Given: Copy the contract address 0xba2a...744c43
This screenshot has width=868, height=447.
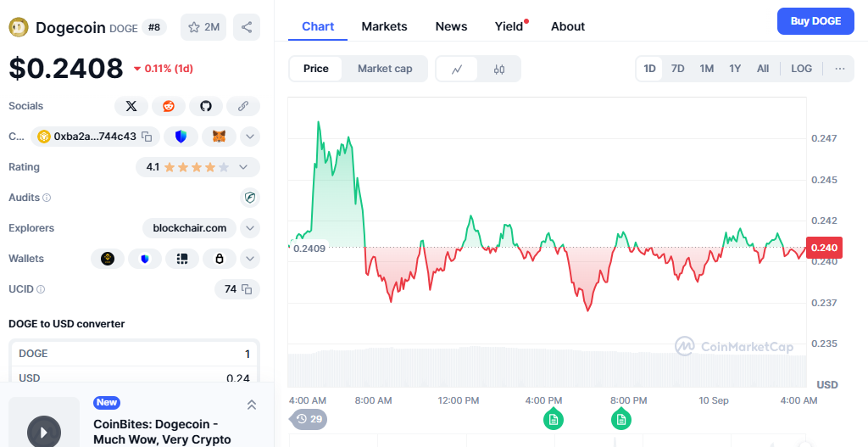Looking at the screenshot, I should pyautogui.click(x=147, y=137).
